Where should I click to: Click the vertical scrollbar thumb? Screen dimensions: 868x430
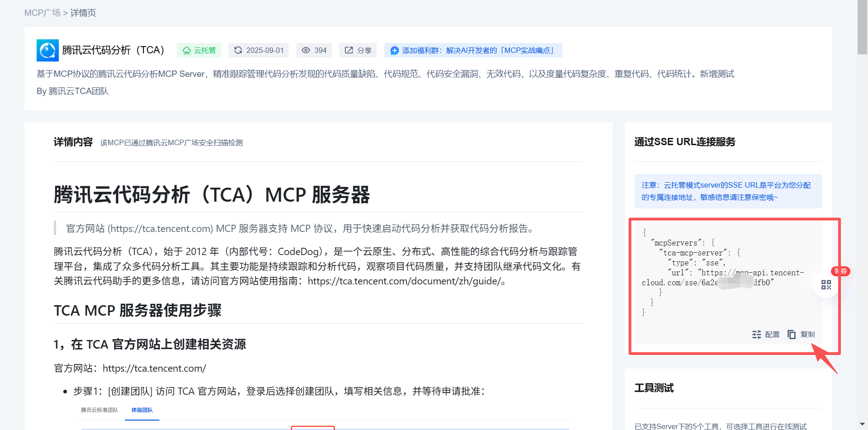(862, 27)
